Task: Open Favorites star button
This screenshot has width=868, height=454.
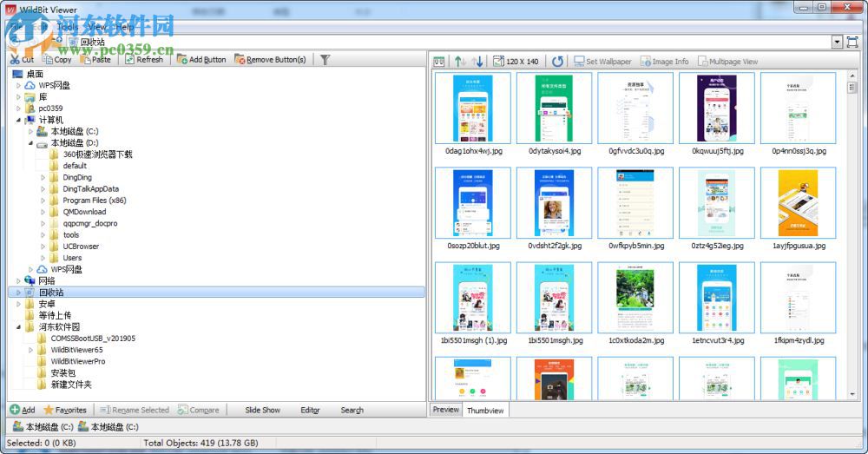Action: point(65,410)
